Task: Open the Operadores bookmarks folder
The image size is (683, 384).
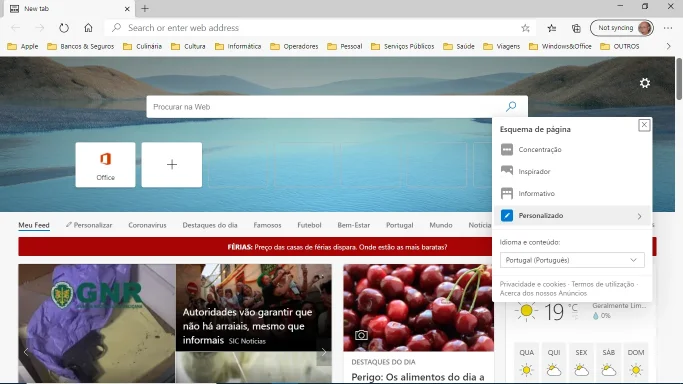Action: [294, 46]
